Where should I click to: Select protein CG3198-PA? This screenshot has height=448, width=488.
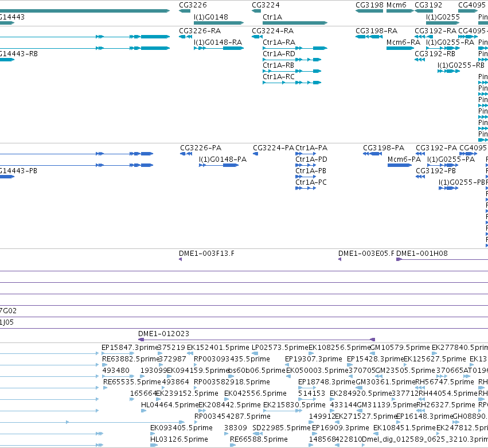point(384,148)
